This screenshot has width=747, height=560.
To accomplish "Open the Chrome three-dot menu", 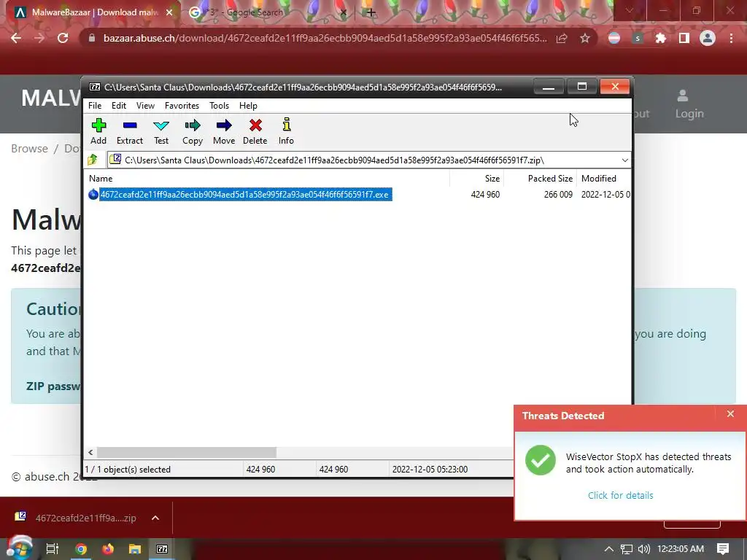I will point(731,38).
